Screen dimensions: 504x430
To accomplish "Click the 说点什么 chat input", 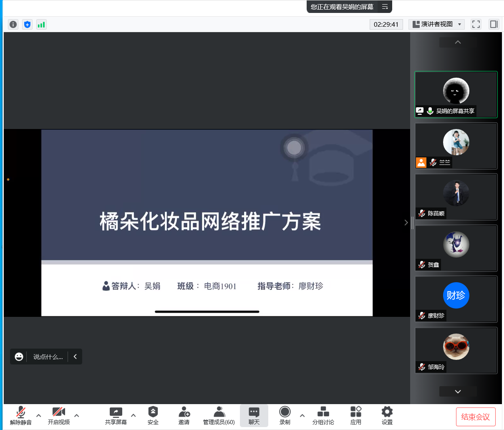I will click(48, 357).
